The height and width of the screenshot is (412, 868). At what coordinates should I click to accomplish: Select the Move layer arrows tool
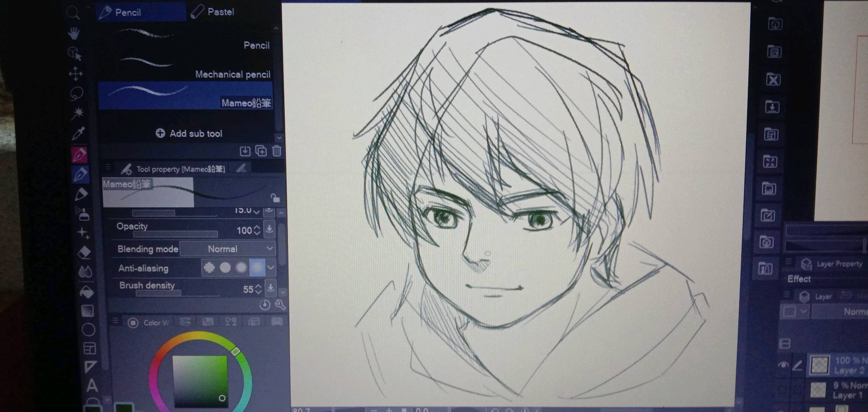point(75,74)
